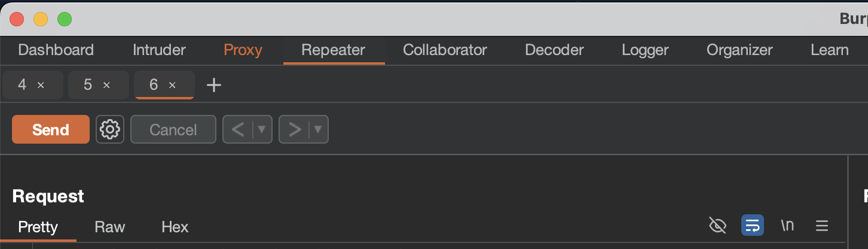This screenshot has height=249, width=868.
Task: Switch to the Proxy tab
Action: click(x=243, y=50)
